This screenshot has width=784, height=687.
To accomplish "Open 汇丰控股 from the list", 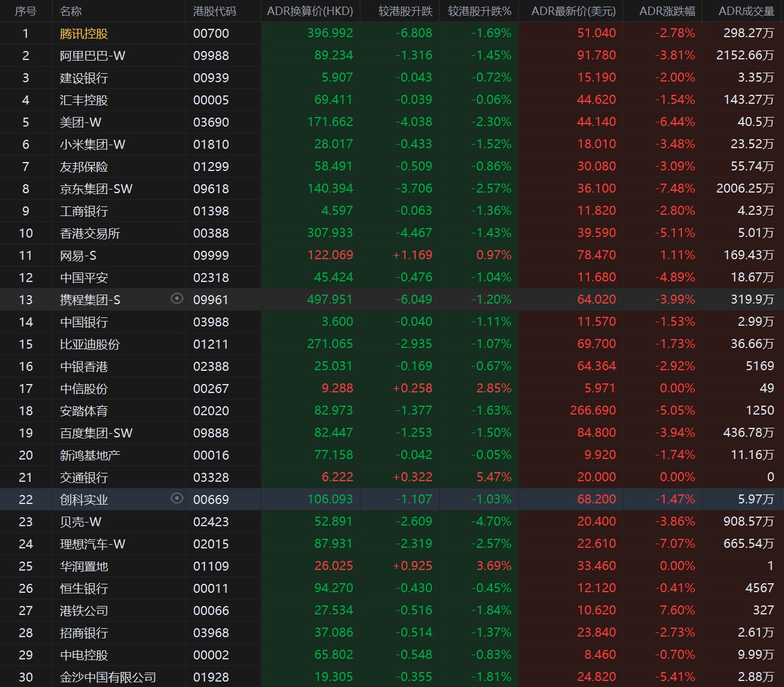I will 84,100.
